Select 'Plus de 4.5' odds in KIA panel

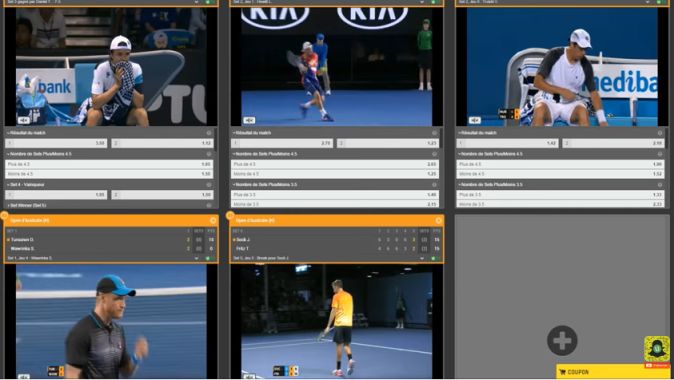tap(335, 164)
